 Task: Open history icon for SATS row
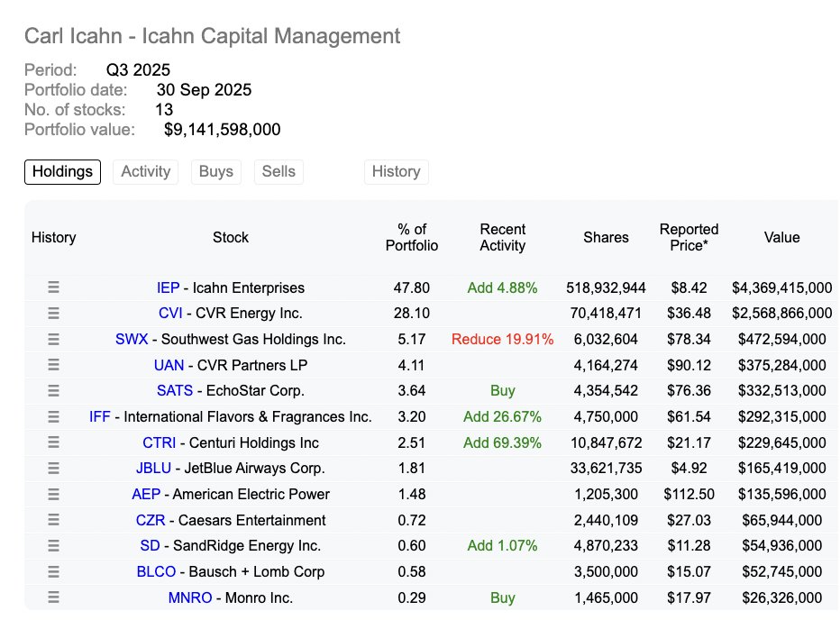pos(53,390)
